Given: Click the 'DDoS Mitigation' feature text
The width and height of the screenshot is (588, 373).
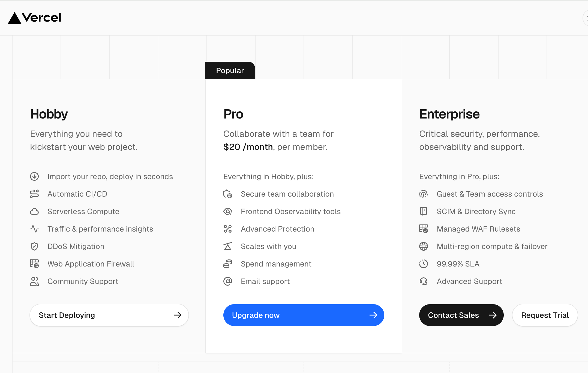Looking at the screenshot, I should [x=76, y=246].
